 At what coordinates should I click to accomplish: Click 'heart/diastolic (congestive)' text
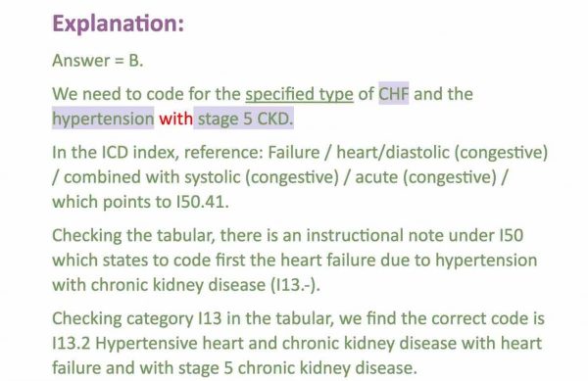tap(442, 153)
